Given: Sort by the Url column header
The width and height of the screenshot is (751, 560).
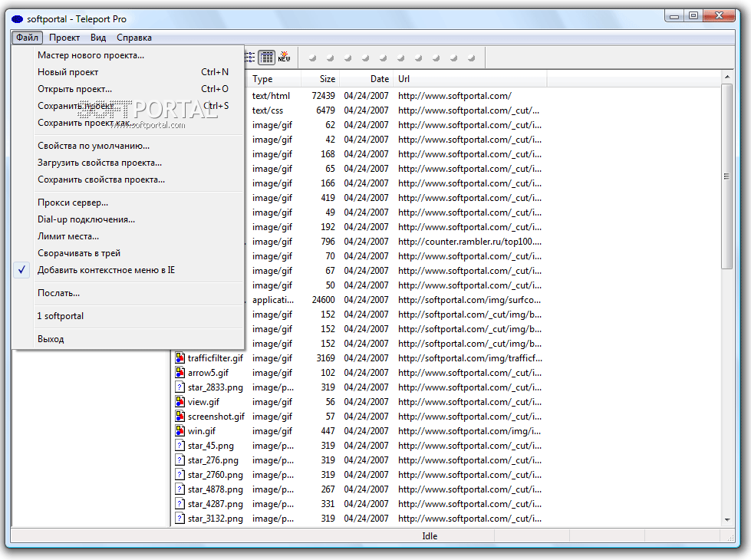Looking at the screenshot, I should pos(469,79).
